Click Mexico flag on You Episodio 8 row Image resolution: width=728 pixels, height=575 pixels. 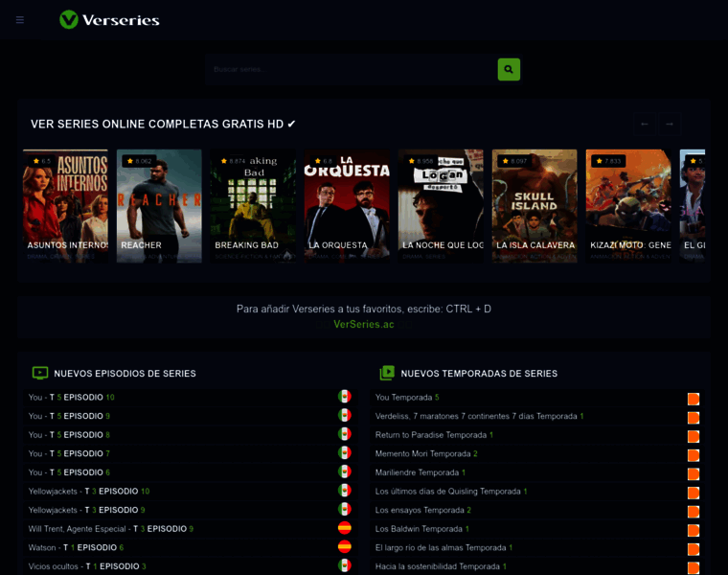point(345,434)
